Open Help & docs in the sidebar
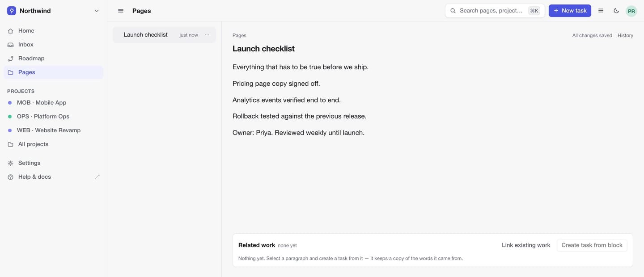644x277 pixels. [x=54, y=177]
